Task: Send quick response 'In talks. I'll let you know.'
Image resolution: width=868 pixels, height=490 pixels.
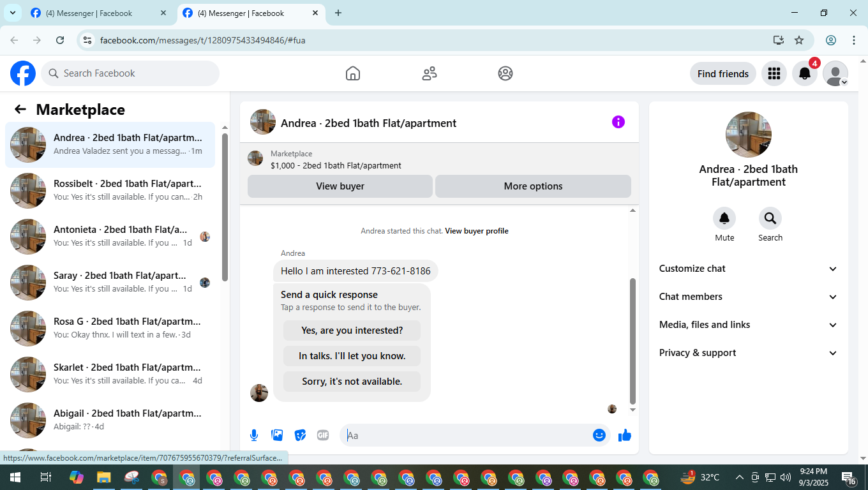Action: coord(352,356)
